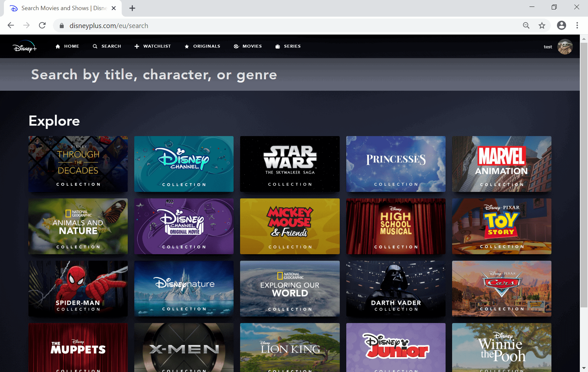Open the Toy Story collection
Screen dimensions: 588x372
[x=501, y=226]
